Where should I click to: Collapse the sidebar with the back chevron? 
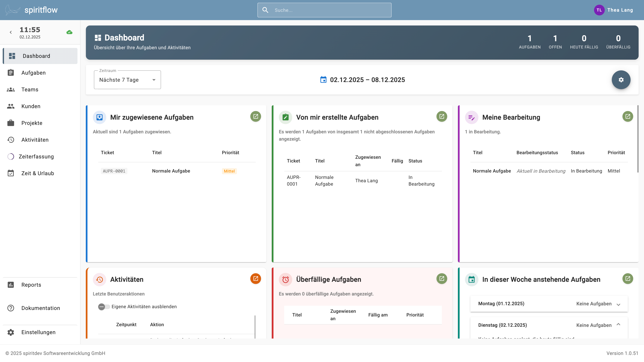(11, 32)
